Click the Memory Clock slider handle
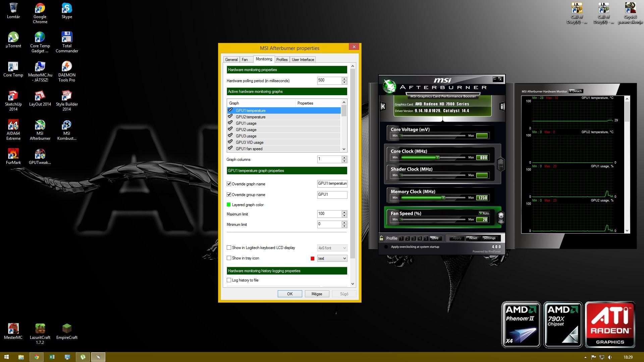 [x=443, y=198]
